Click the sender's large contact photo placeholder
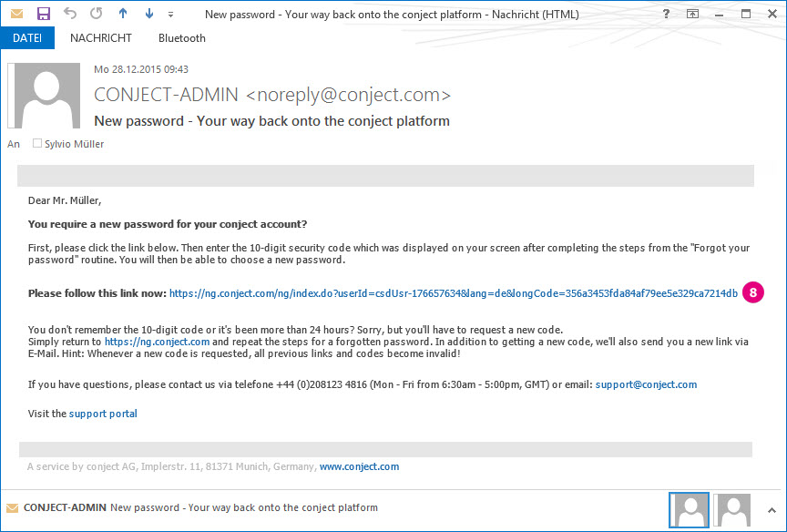Viewport: 787px width, 532px height. coord(44,96)
